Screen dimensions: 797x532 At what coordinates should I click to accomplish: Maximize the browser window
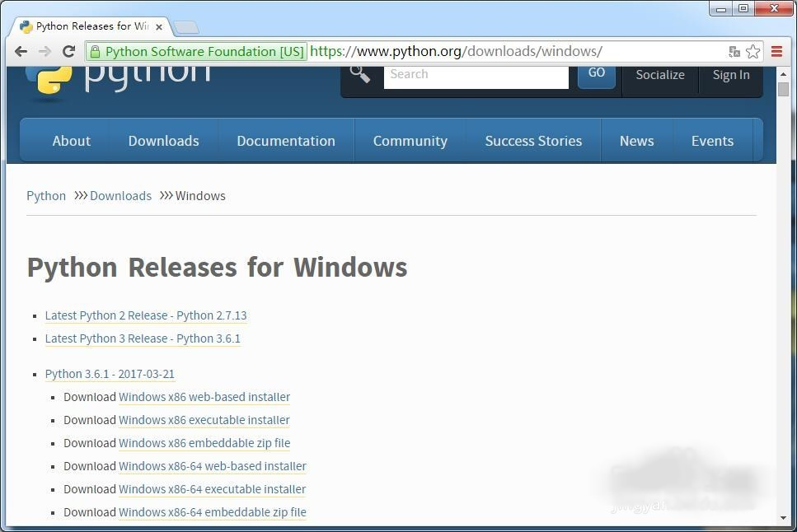coord(743,8)
